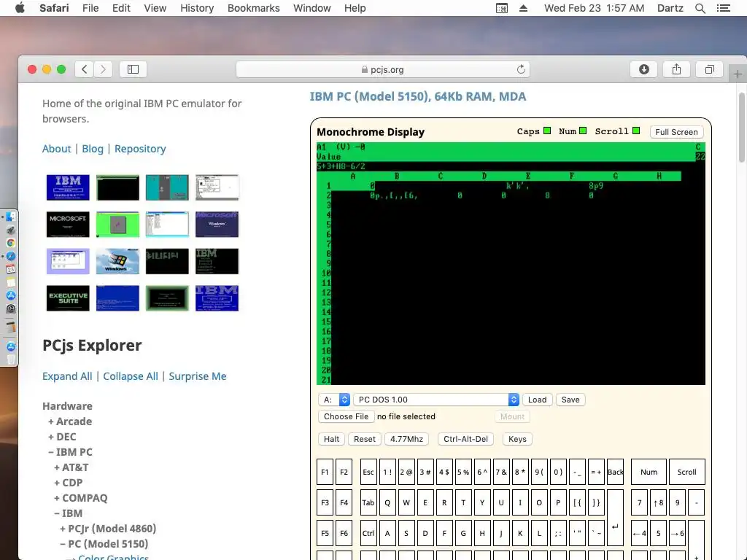Launch Google Chrome from the Dock
The height and width of the screenshot is (560, 747).
pos(10,243)
